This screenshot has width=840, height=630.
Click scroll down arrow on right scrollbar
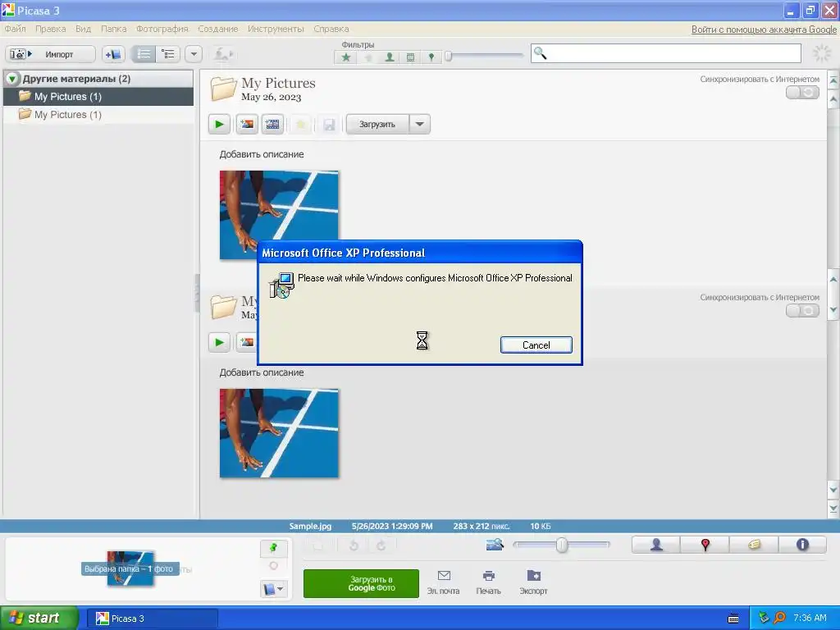point(833,489)
